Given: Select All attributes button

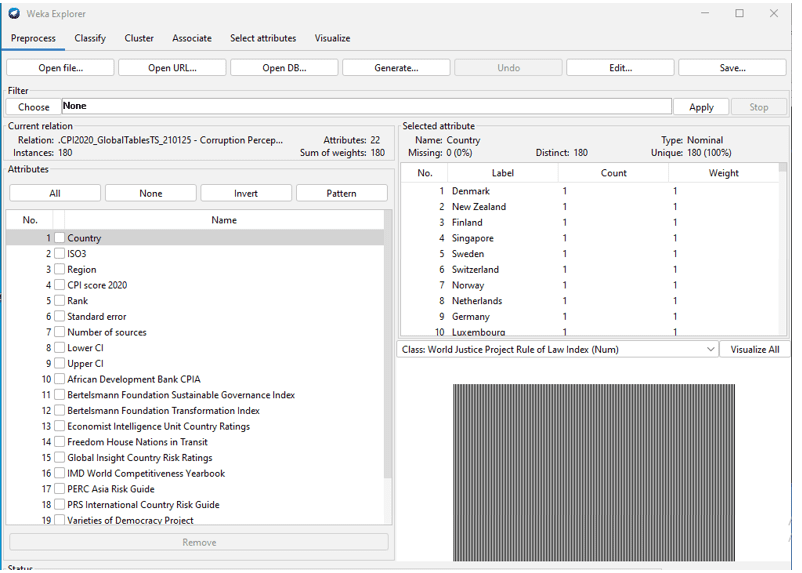Looking at the screenshot, I should 55,193.
